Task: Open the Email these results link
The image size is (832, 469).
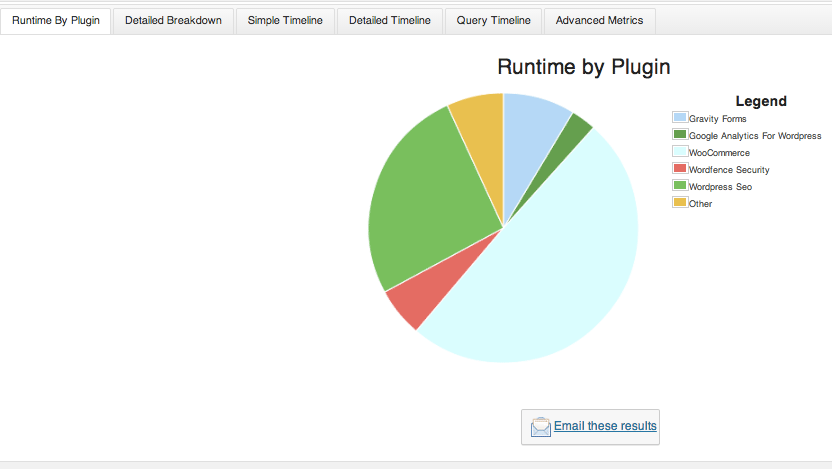Action: point(605,426)
